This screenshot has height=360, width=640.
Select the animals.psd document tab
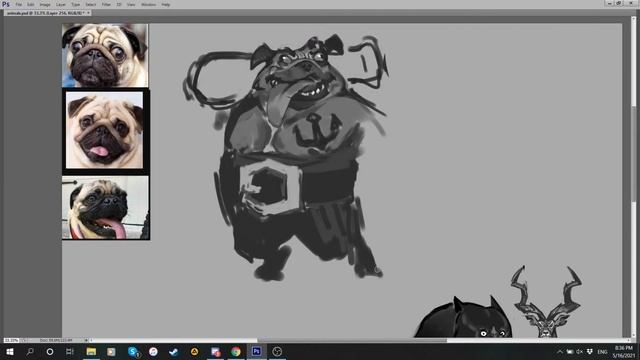(46, 13)
